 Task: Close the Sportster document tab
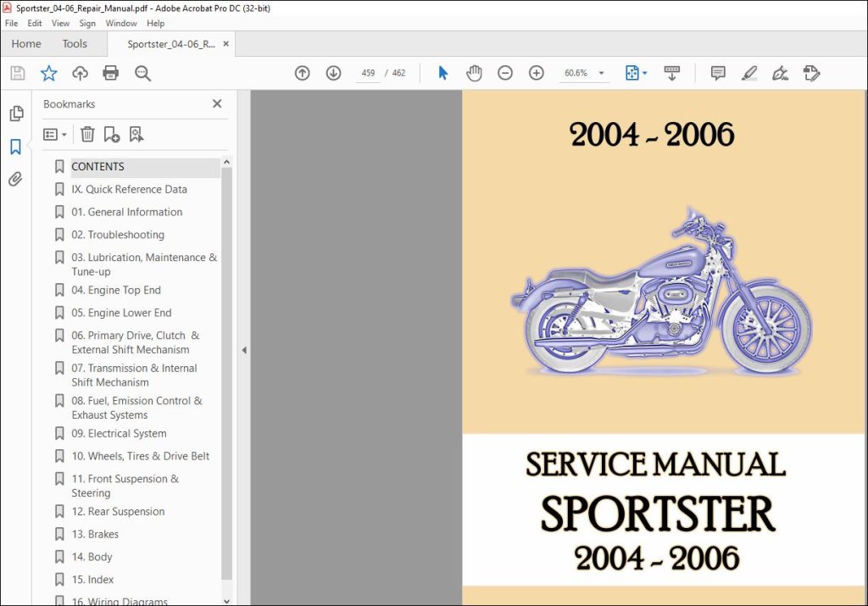click(225, 44)
